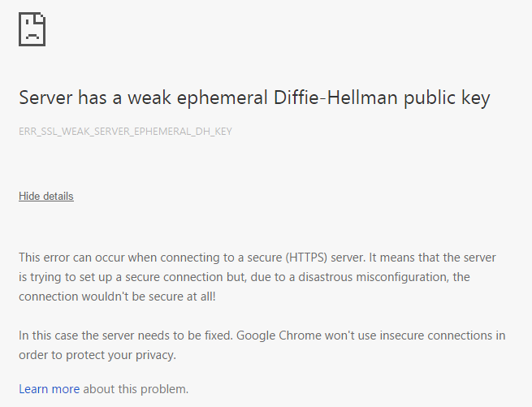Viewport: 532px width, 407px height.
Task: Click the "(HTTPS)" text in the first paragraph
Action: click(306, 258)
